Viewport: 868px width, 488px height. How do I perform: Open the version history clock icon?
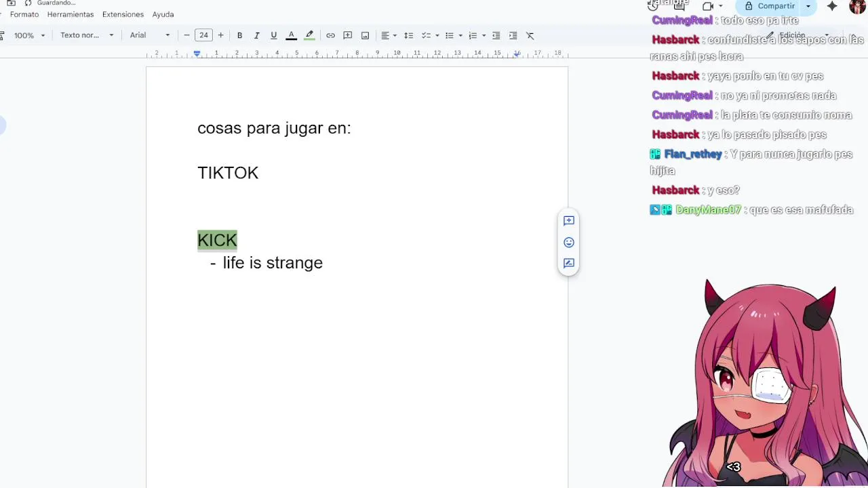click(x=652, y=5)
